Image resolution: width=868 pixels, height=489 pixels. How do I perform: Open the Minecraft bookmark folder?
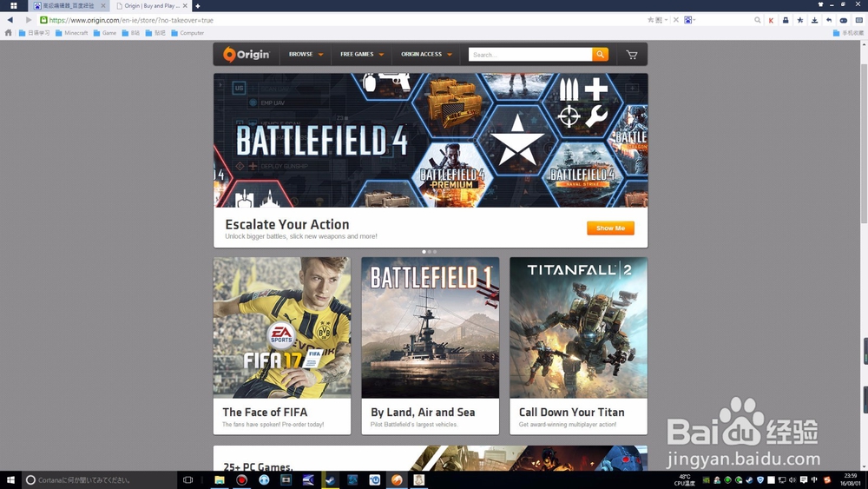(71, 33)
